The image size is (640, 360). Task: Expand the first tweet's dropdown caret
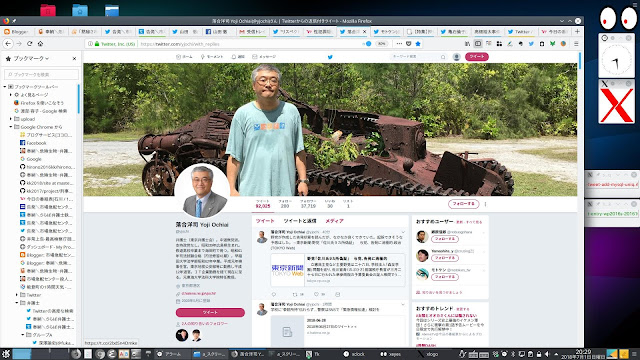click(x=402, y=232)
